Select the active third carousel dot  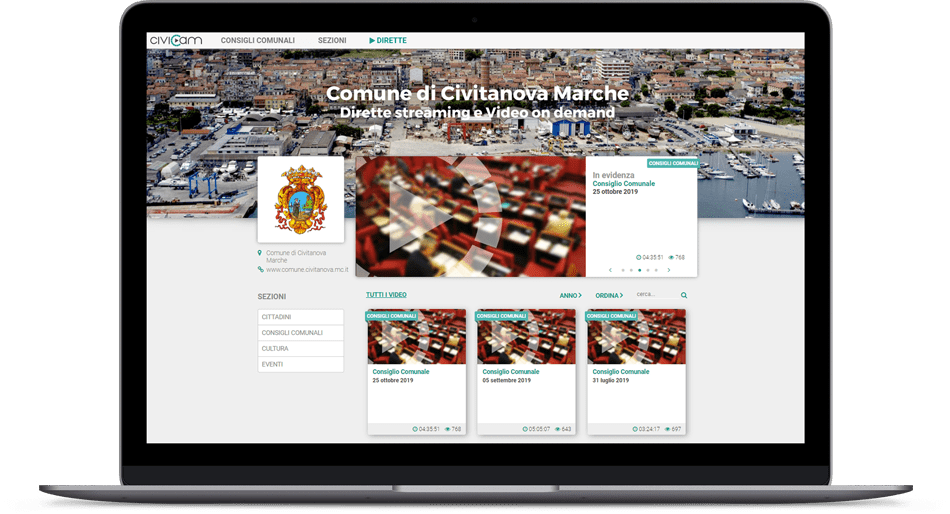[639, 270]
